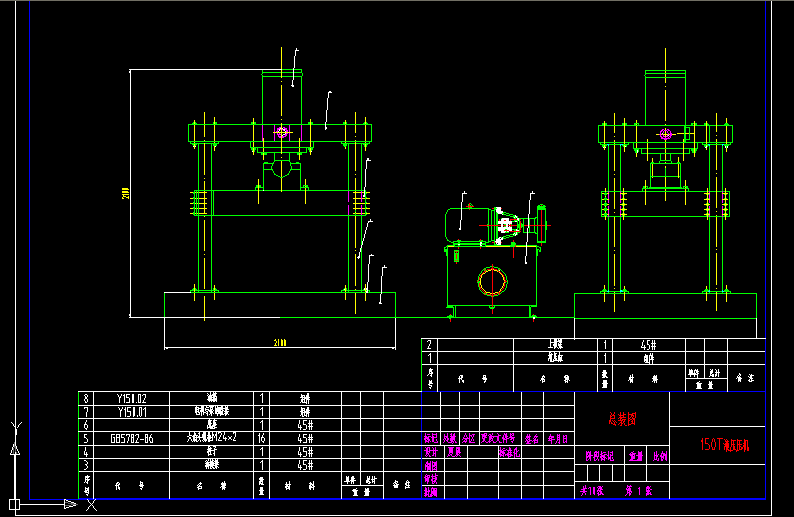Select the magenta circle on front view cylinder
The height and width of the screenshot is (517, 794).
pyautogui.click(x=282, y=131)
